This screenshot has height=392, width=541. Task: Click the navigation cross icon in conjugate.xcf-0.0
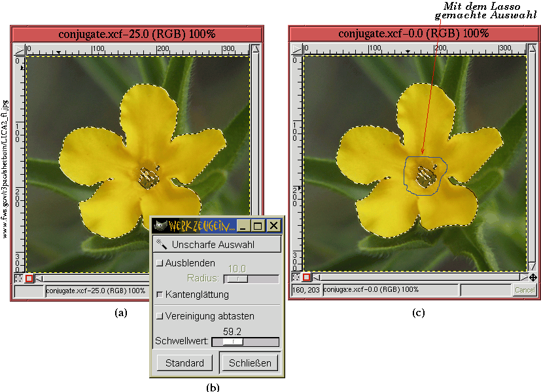532,277
